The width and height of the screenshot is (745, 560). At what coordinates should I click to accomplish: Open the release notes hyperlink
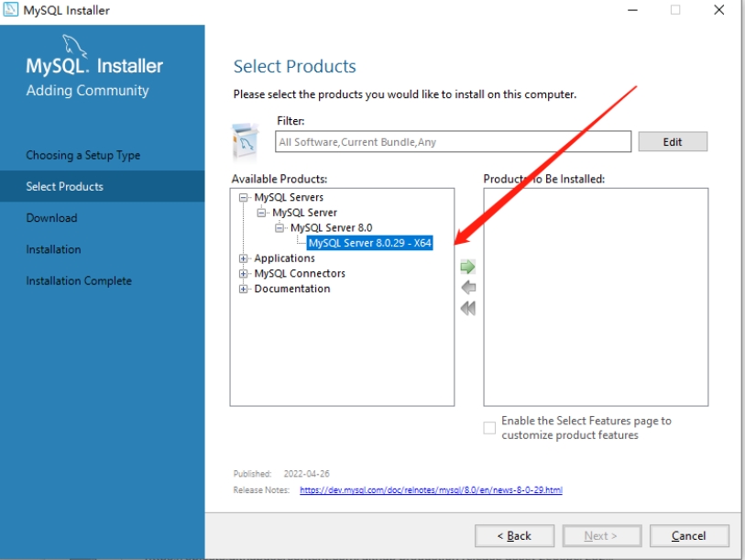click(431, 490)
